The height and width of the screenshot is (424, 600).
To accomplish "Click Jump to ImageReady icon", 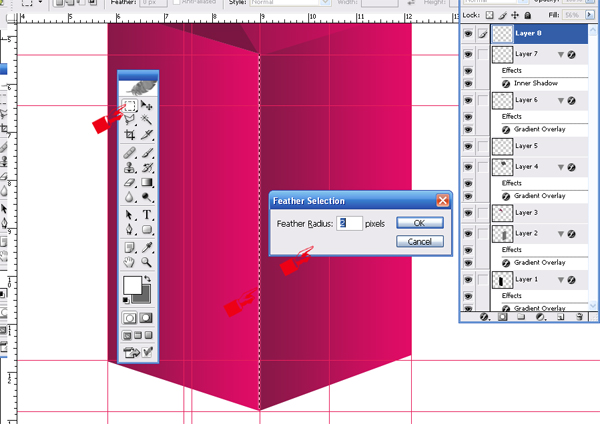I will click(x=131, y=352).
